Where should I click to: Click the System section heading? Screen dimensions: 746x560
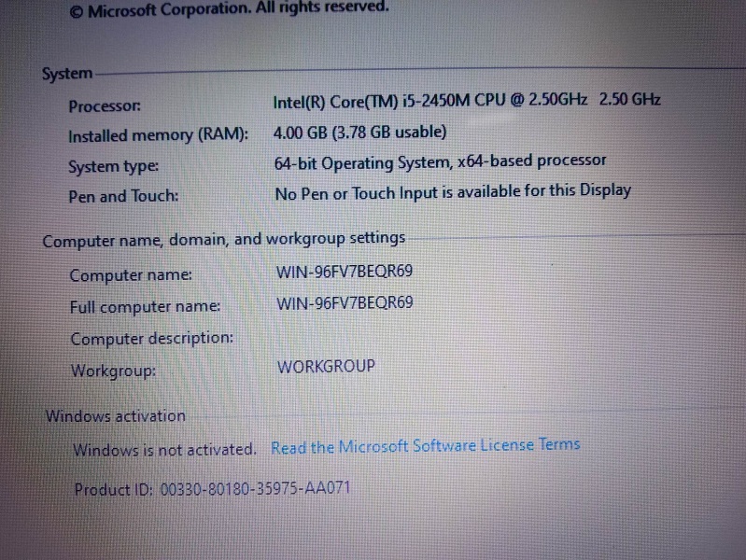click(67, 74)
